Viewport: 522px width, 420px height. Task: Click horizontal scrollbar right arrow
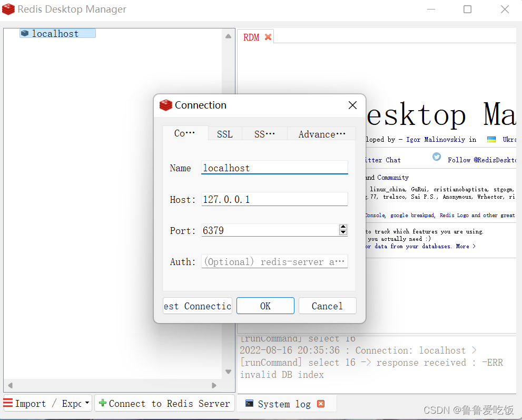tap(214, 385)
